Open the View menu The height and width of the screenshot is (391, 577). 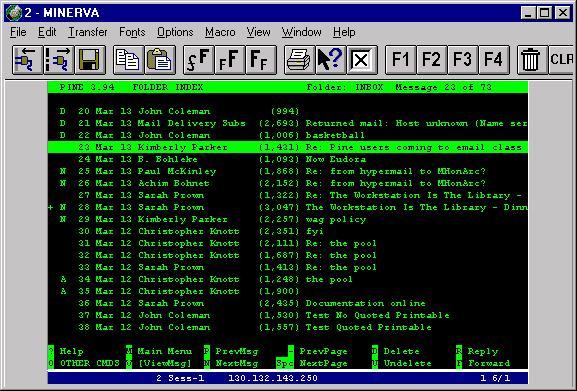[x=258, y=32]
